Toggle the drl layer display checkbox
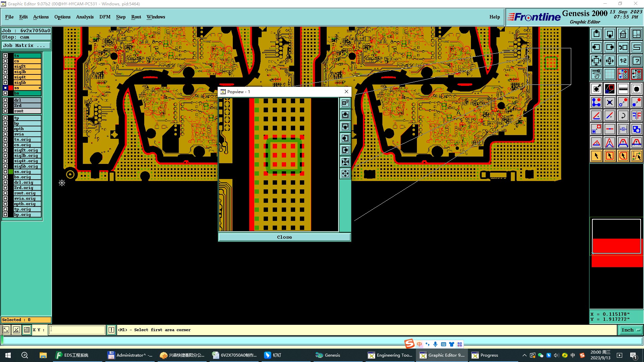The image size is (644, 362). [5, 100]
